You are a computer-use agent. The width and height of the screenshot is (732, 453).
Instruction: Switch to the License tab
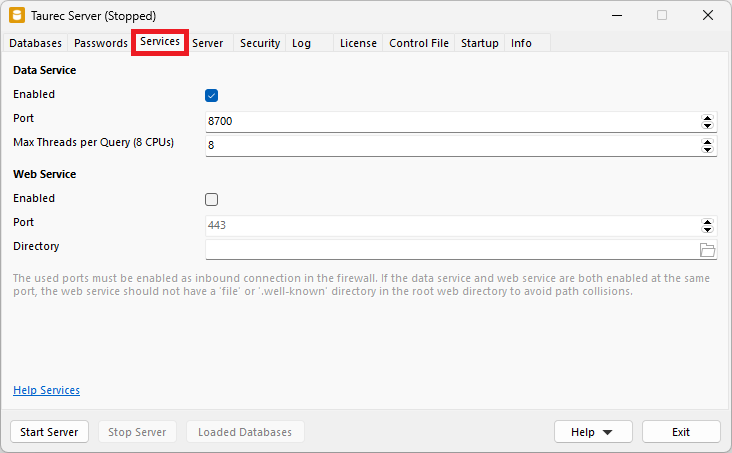pyautogui.click(x=358, y=43)
